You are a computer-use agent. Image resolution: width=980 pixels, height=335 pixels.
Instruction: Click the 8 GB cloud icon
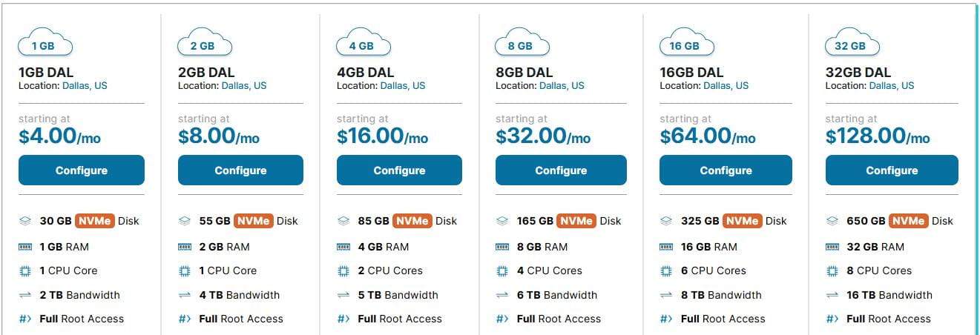521,43
